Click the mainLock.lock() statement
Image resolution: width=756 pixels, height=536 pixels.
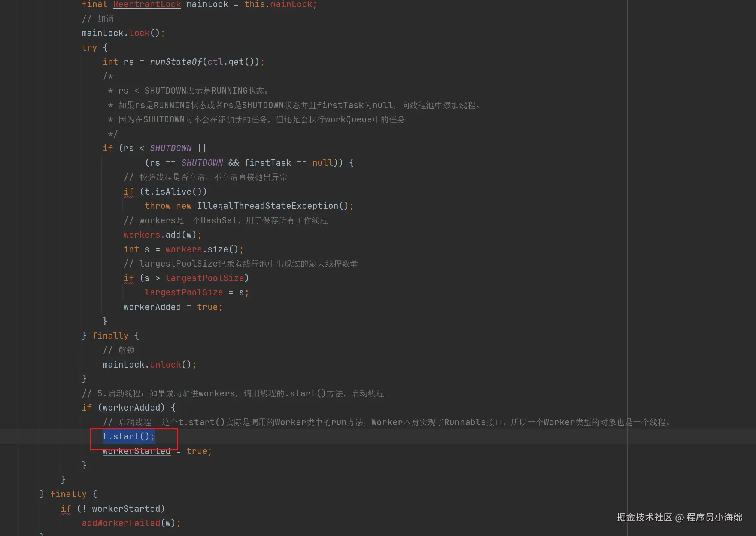click(123, 33)
